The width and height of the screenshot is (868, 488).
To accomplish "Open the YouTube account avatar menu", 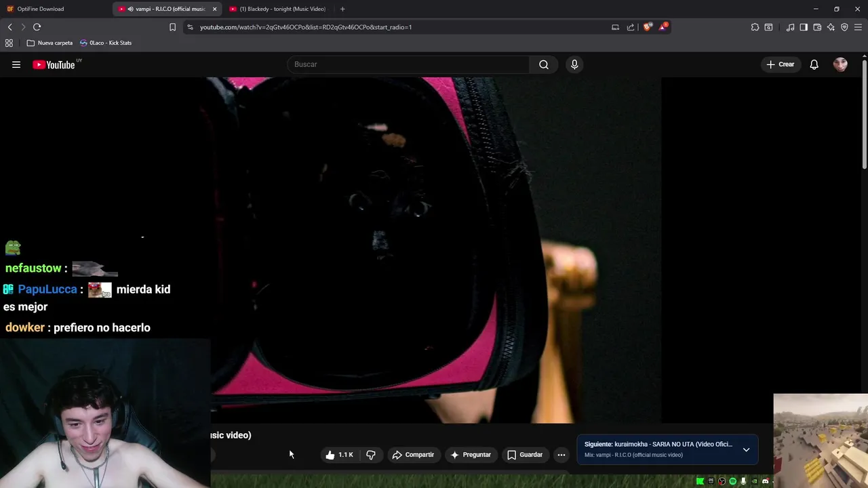I will pos(840,64).
